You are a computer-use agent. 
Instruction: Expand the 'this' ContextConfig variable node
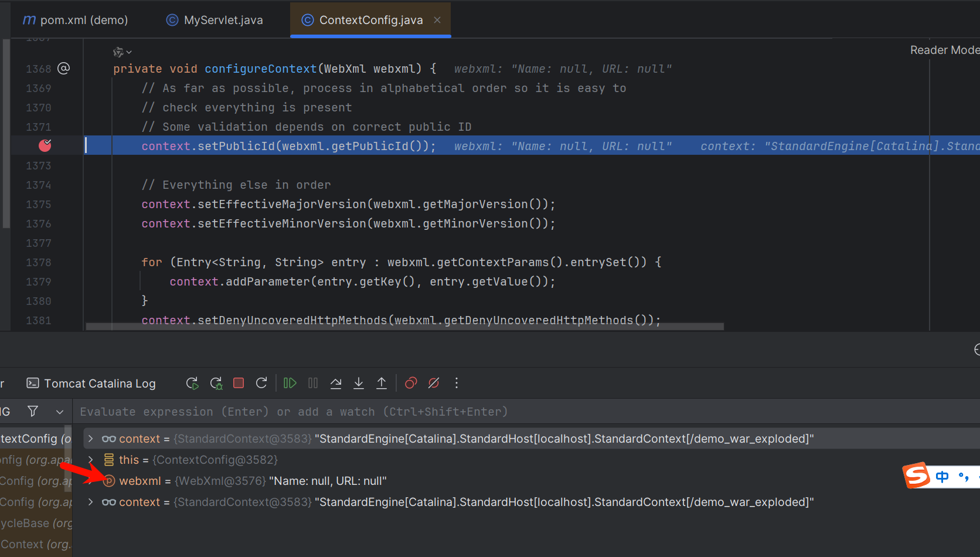click(x=90, y=460)
